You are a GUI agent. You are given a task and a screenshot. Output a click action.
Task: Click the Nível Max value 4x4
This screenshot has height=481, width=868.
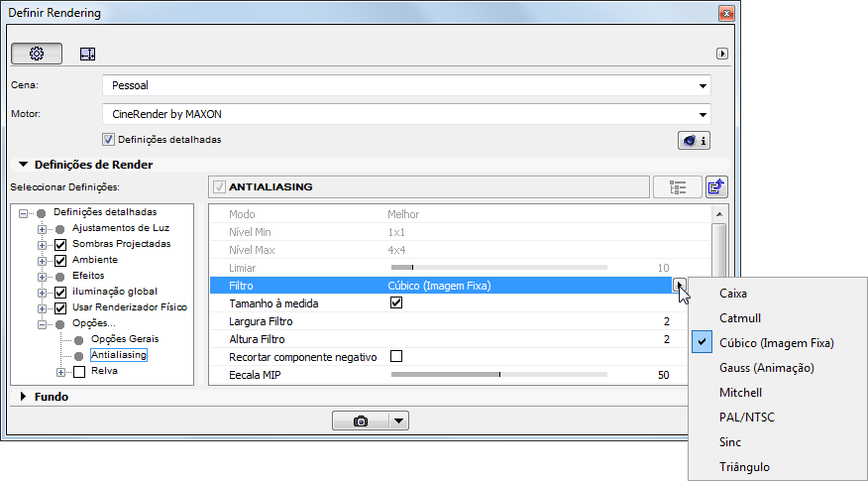396,250
